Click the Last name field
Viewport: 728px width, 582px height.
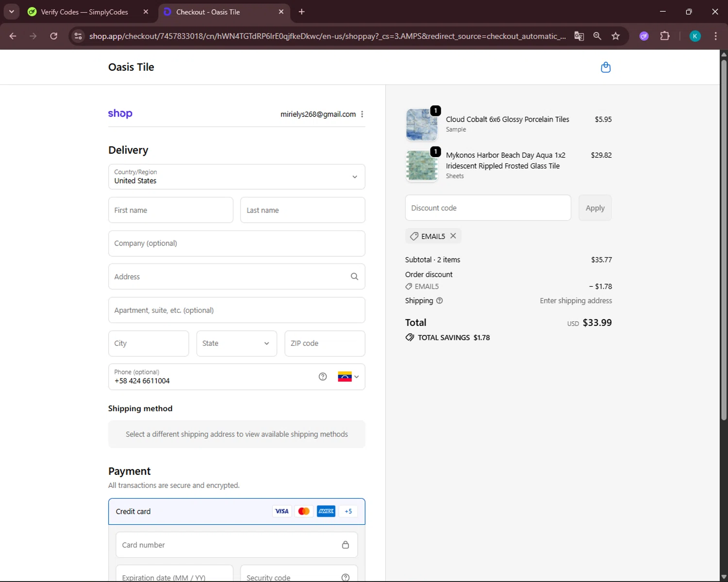click(x=302, y=210)
